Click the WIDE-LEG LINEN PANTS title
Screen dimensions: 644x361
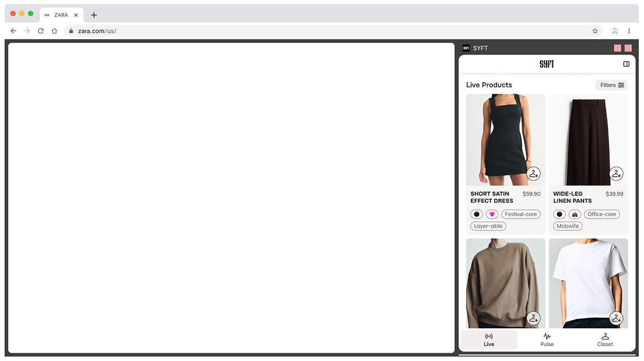[572, 197]
